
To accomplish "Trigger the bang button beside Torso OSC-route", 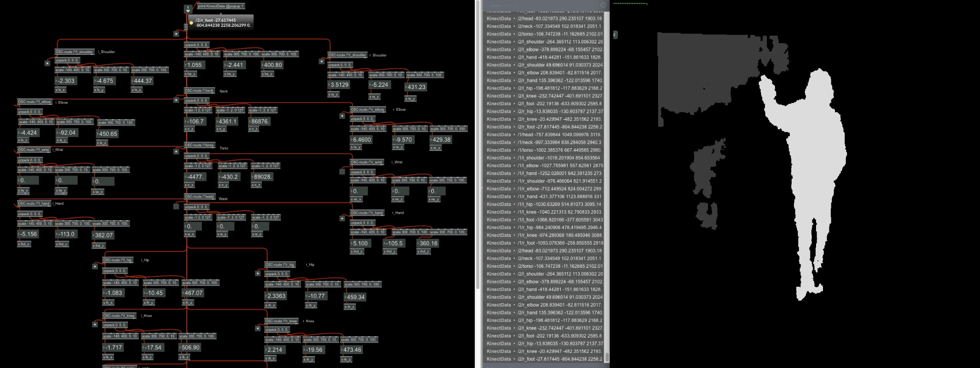I will click(x=176, y=151).
